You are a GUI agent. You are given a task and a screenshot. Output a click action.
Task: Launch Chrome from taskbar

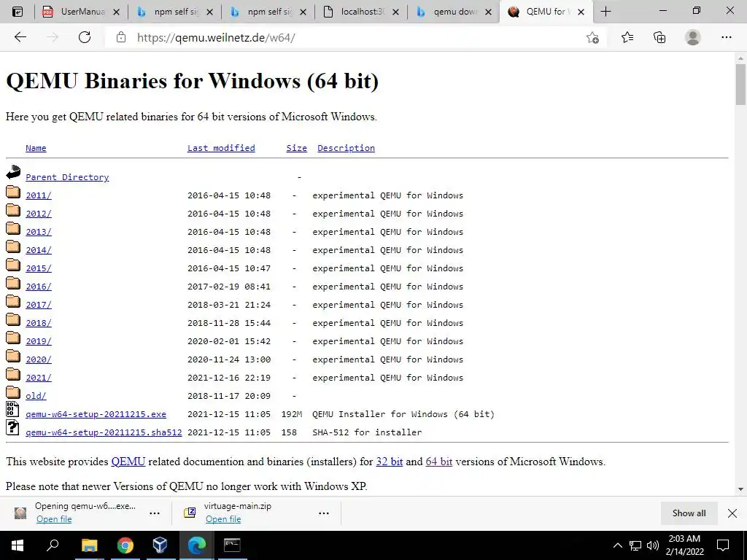(125, 545)
